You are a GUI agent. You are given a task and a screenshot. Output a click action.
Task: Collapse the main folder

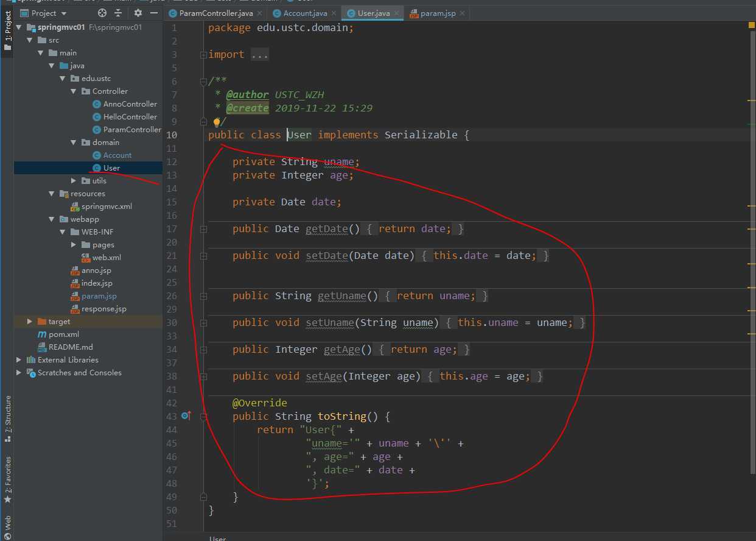[x=40, y=53]
